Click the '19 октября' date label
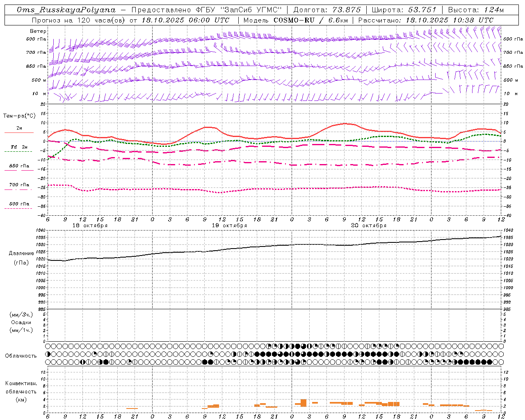 pos(229,226)
